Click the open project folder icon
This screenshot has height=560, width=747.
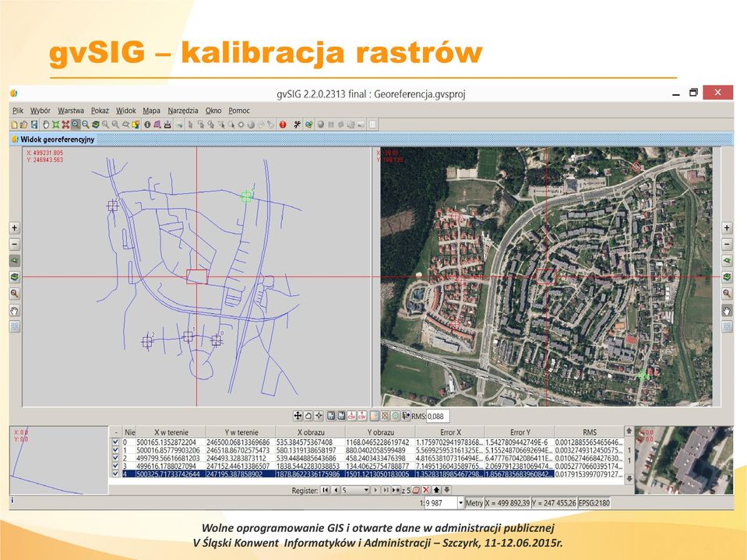point(24,125)
